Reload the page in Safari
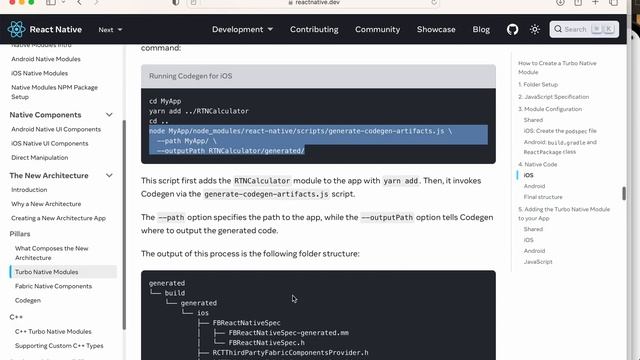Viewport: 640px width, 360px height. (x=434, y=2)
